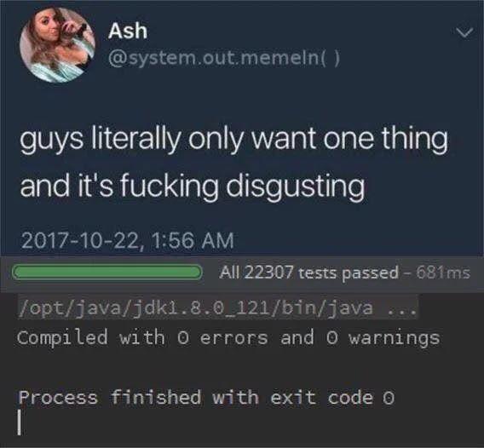Expand the tweet options chevron
Screen dimensions: 484x448
tap(465, 32)
